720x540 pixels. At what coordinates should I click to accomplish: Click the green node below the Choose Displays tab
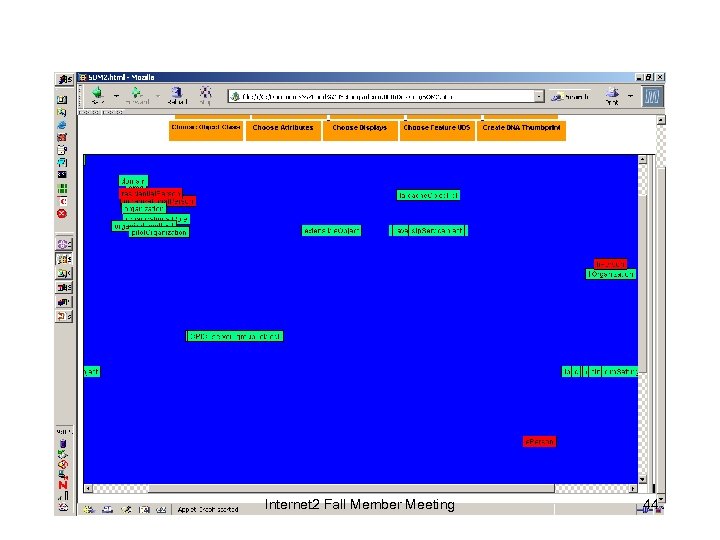click(x=331, y=231)
